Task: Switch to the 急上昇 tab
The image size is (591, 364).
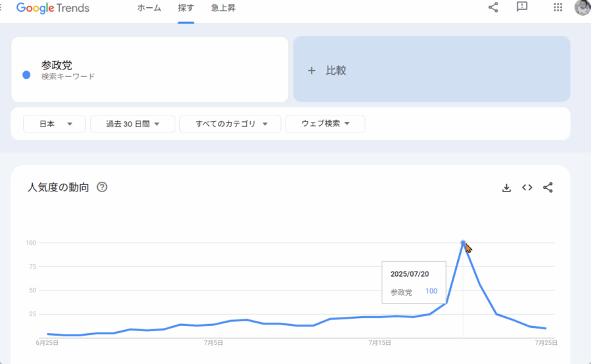Action: (x=223, y=9)
